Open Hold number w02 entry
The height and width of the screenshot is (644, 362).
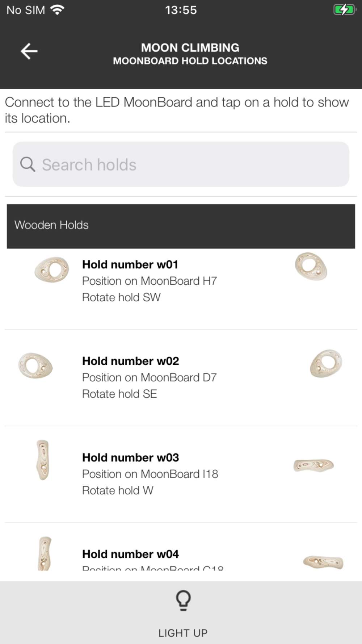point(181,377)
